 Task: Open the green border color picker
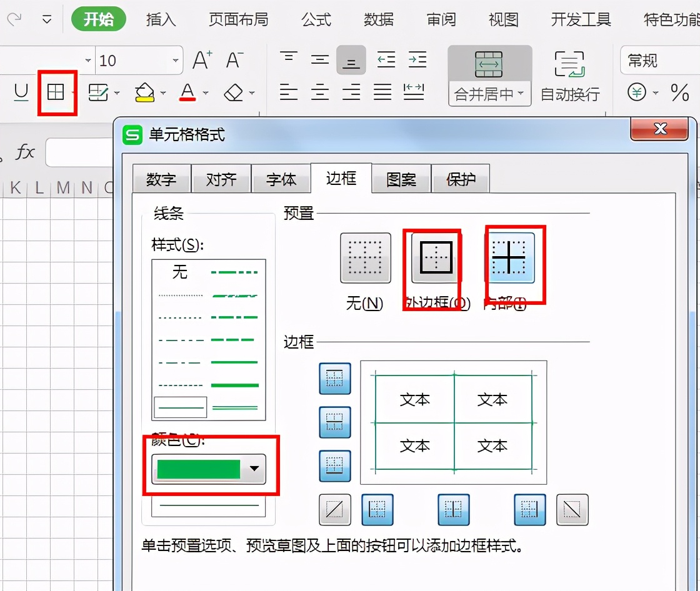click(209, 469)
